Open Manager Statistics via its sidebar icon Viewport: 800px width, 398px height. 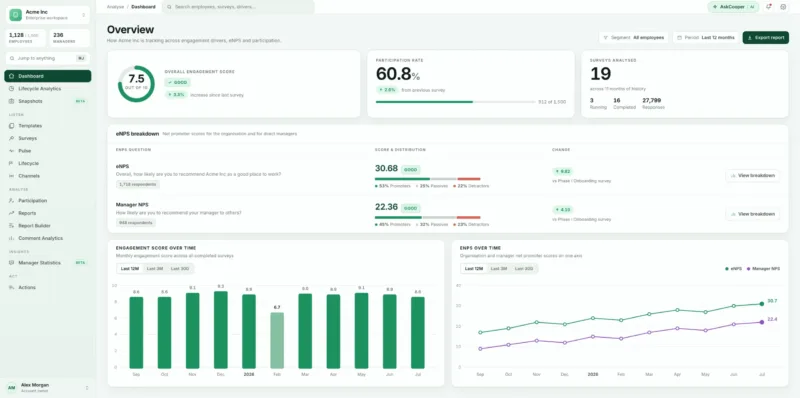coord(12,263)
